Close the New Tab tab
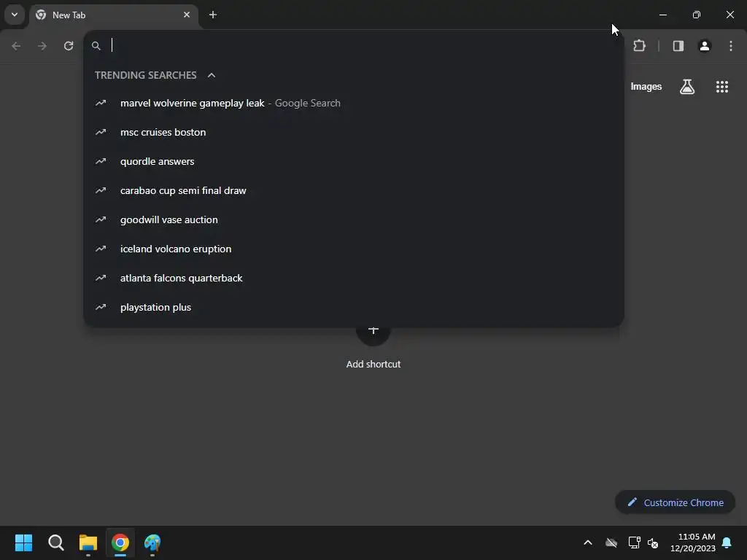Image resolution: width=747 pixels, height=560 pixels. [x=187, y=15]
